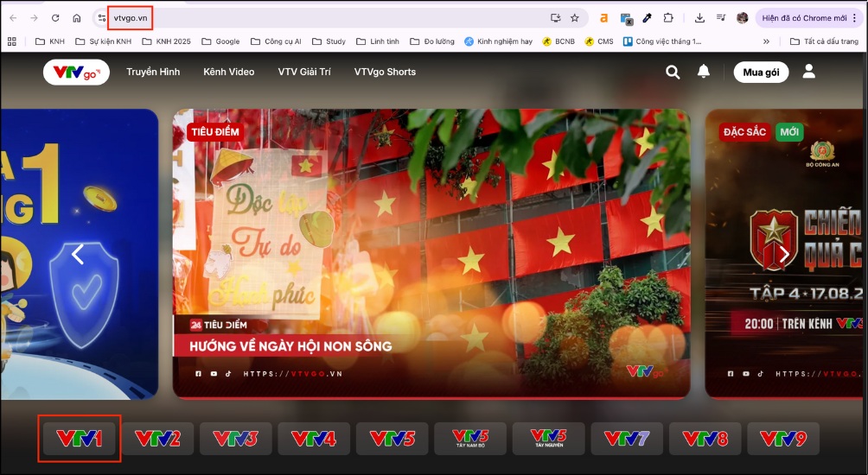Open the VTV5 Tây Nam Bộ channel
The height and width of the screenshot is (475, 868).
click(x=470, y=439)
